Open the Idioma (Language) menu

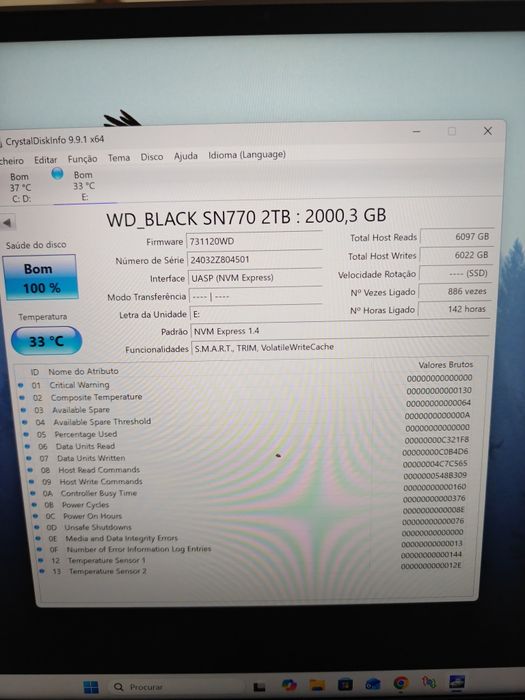[246, 155]
